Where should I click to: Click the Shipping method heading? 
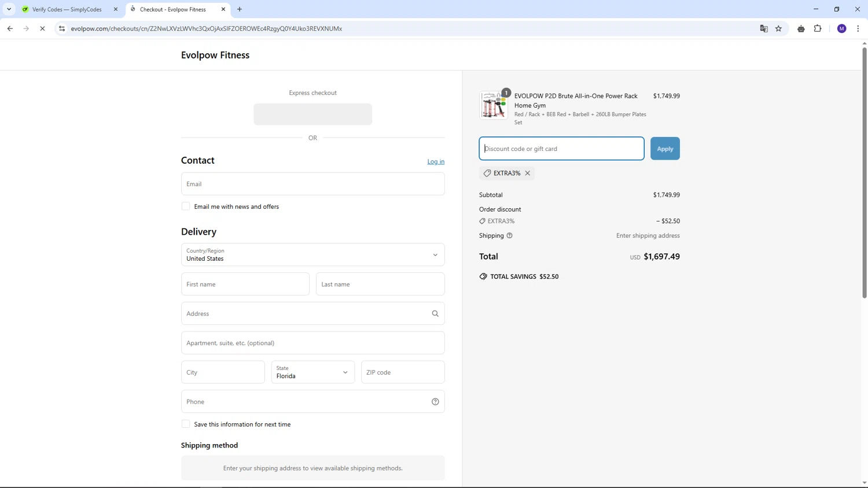pos(209,445)
